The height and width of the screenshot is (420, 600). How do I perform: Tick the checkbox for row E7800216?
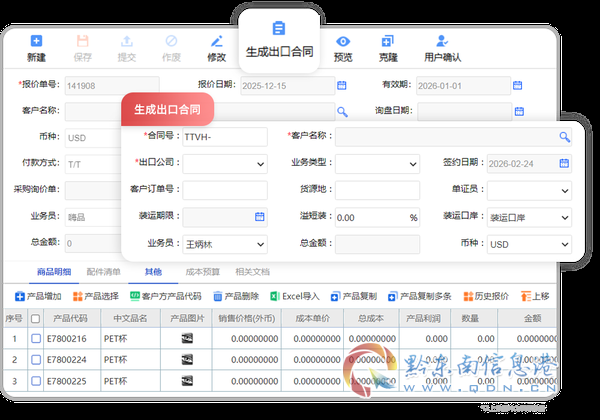(x=36, y=338)
